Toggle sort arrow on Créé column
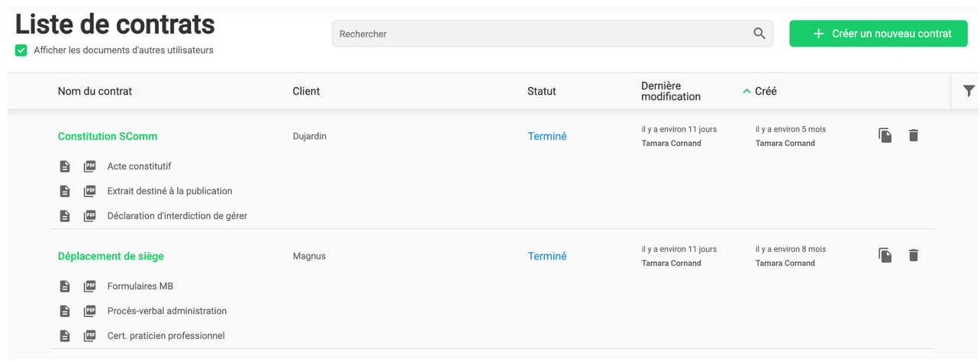This screenshot has width=980, height=362. pyautogui.click(x=747, y=92)
